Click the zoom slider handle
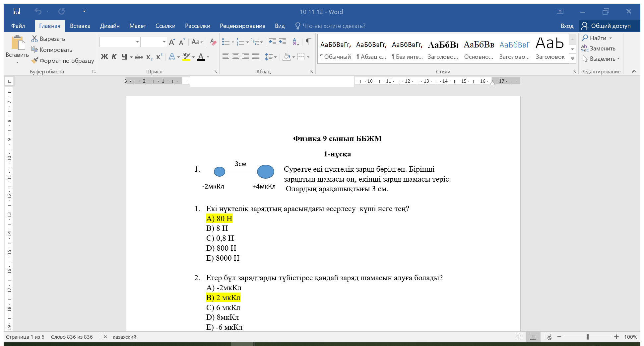The image size is (644, 346). pyautogui.click(x=587, y=337)
